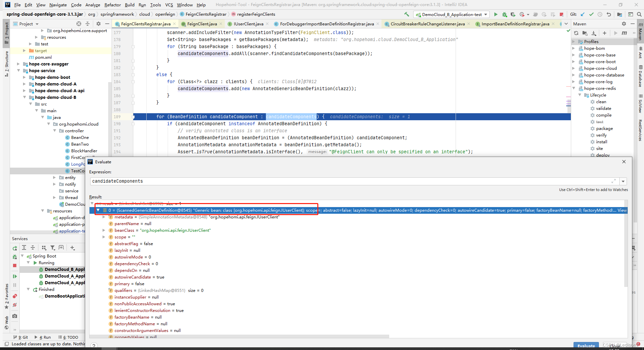The height and width of the screenshot is (350, 644).
Task: Open Maven panel settings gear
Action: [624, 24]
